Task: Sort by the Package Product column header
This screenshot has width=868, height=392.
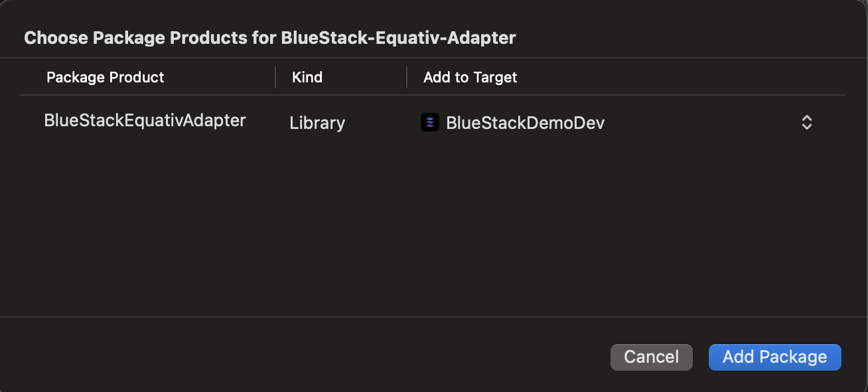Action: [x=105, y=77]
